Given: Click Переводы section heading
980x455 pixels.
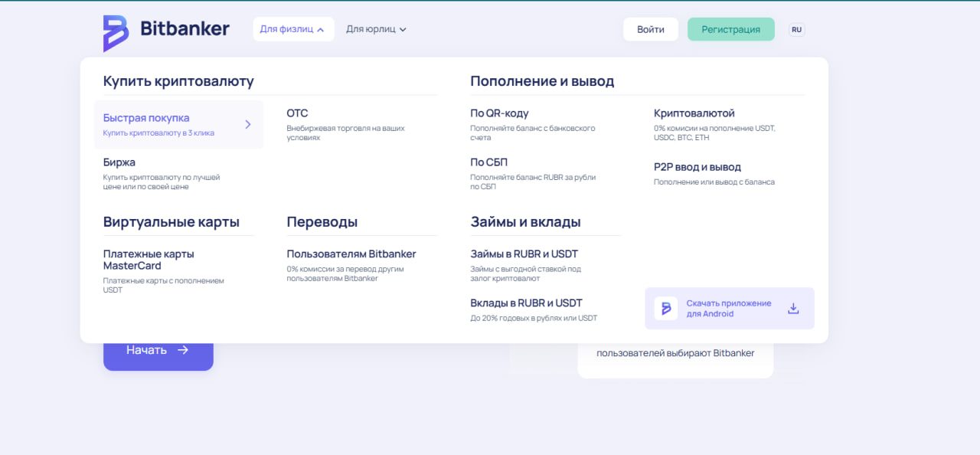Looking at the screenshot, I should [x=322, y=221].
